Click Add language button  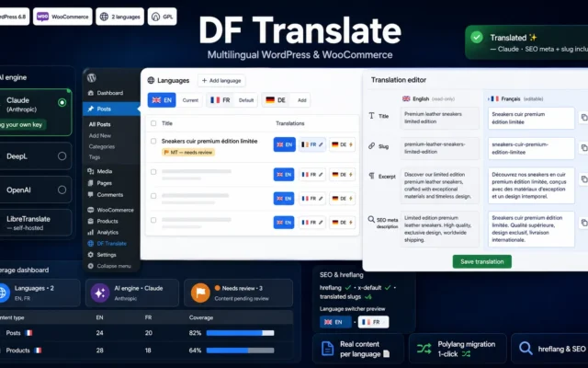click(x=221, y=80)
